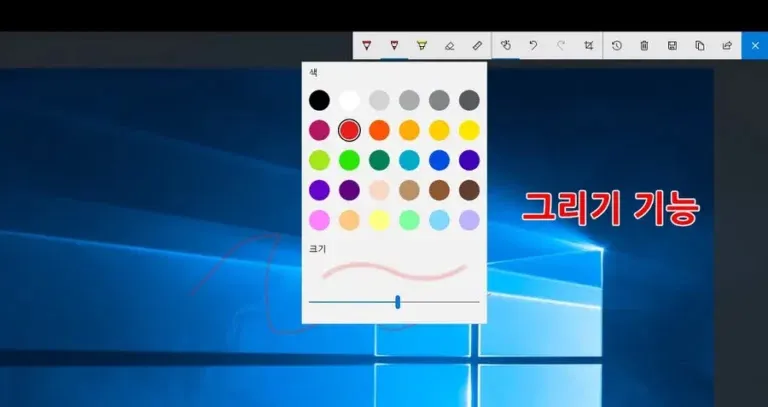
Task: Select the ballpoint pen tool
Action: pos(366,46)
